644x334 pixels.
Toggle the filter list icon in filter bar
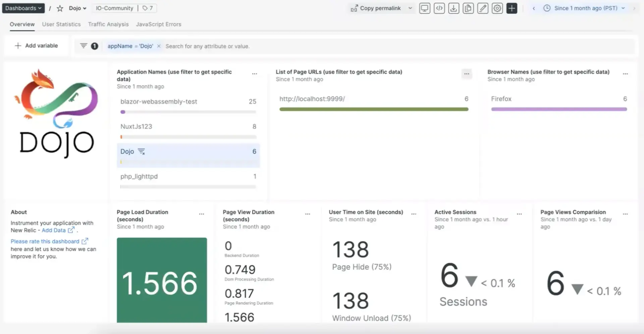click(84, 46)
